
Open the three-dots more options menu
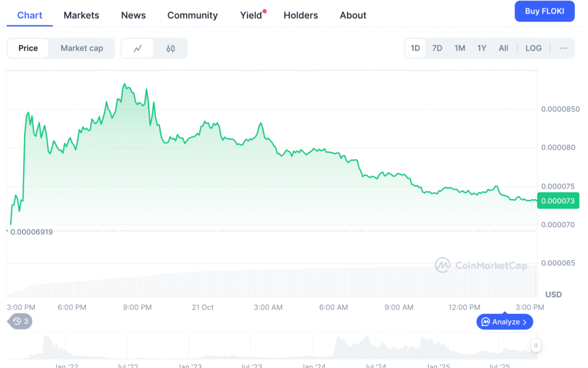[x=563, y=48]
